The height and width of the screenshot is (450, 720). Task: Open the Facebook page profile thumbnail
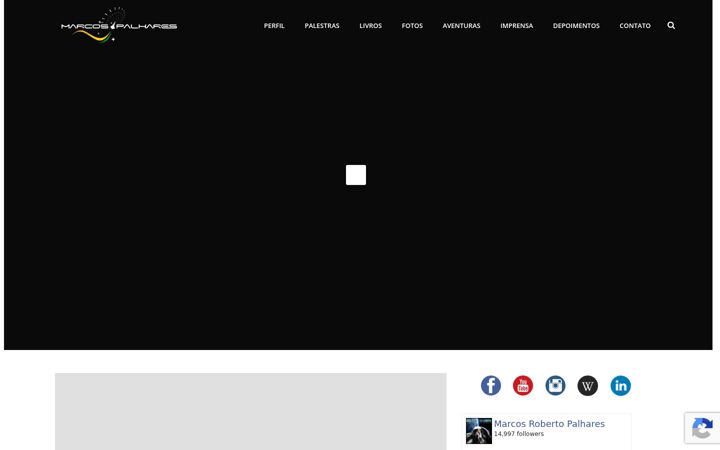pyautogui.click(x=479, y=431)
